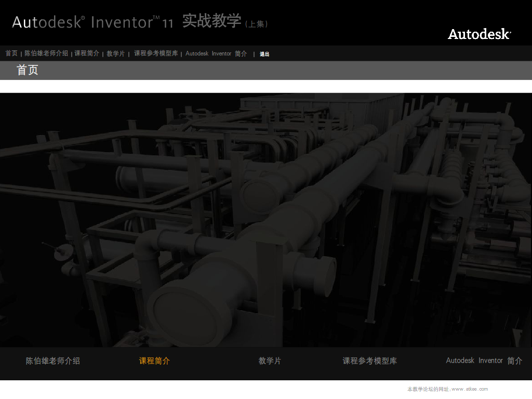Click the 退出 exit item
532x399 pixels.
click(x=264, y=54)
